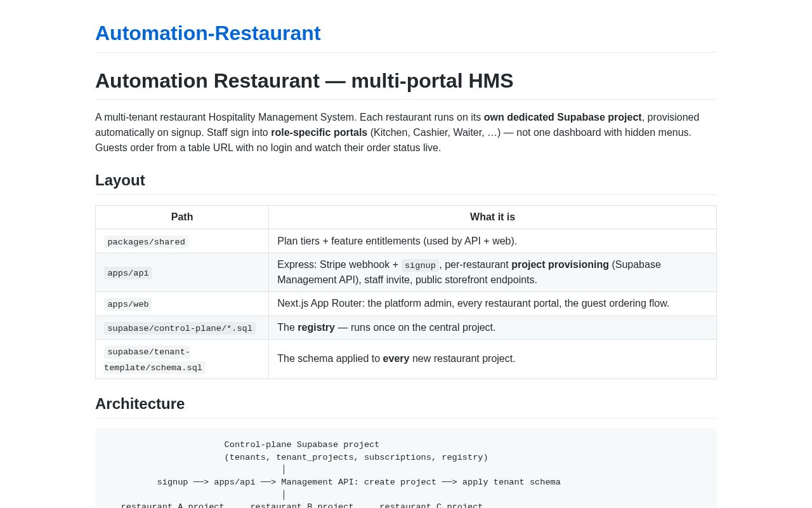Screen dimensions: 812x508
Task: Click the bold 'role-specific portals' text
Action: 319,133
